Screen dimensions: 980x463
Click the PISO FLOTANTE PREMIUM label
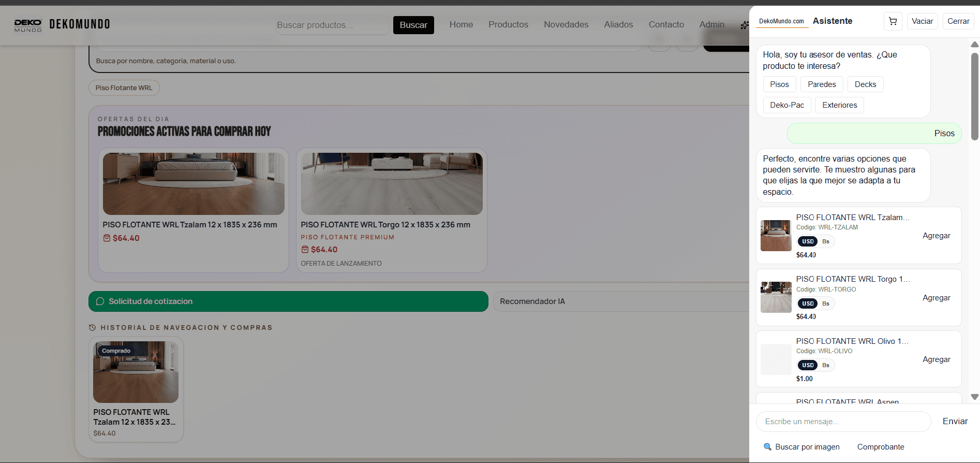point(347,237)
